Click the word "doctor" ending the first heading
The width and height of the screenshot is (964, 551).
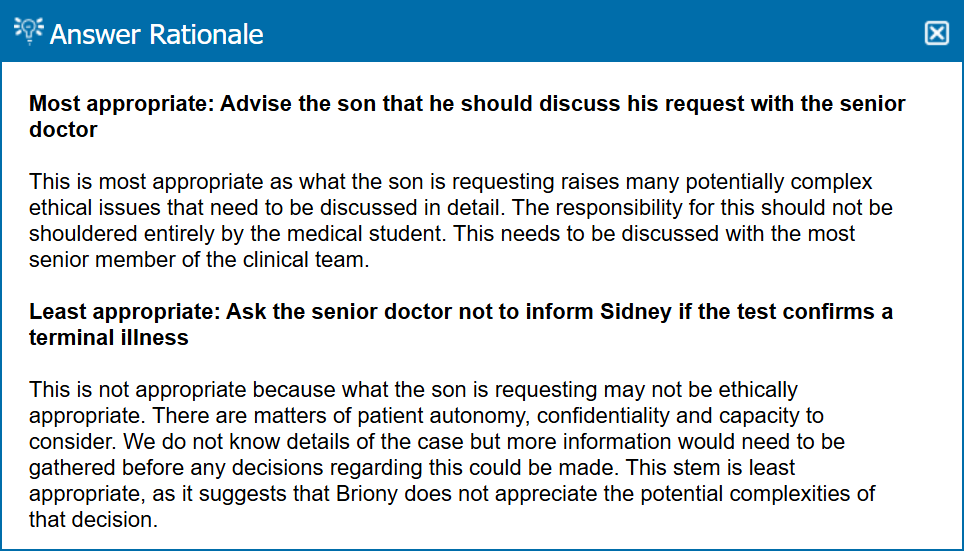tap(63, 130)
